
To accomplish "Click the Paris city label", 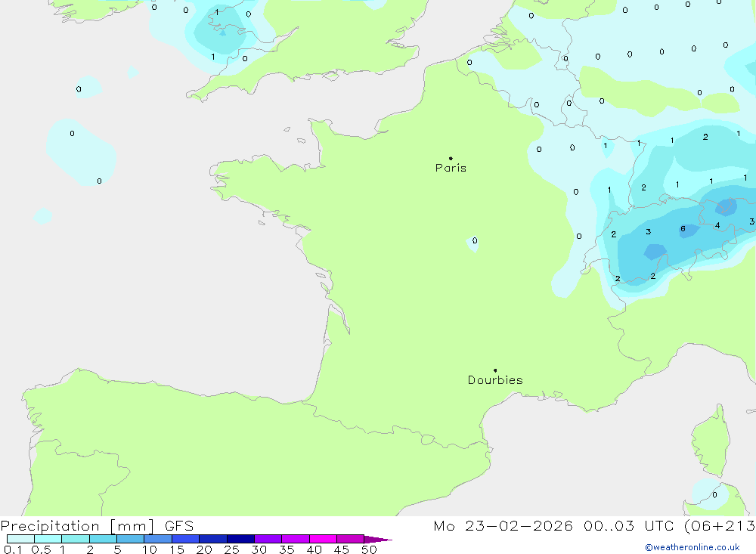I will coord(451,168).
